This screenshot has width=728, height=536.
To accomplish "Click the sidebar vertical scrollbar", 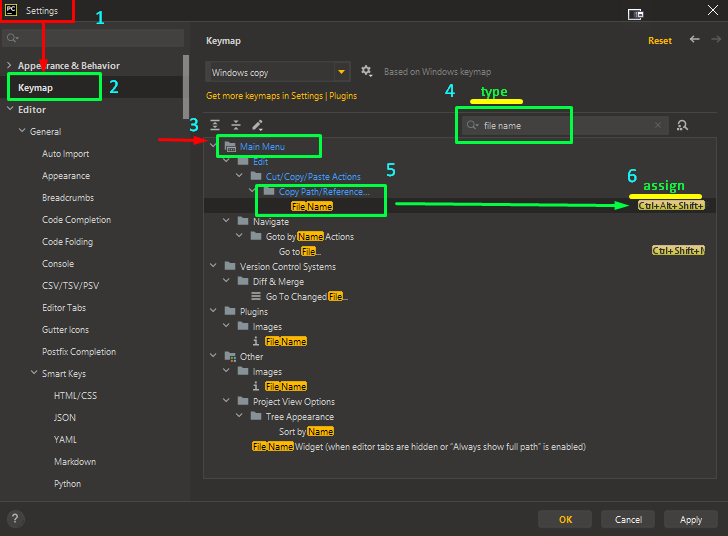I will (x=186, y=87).
